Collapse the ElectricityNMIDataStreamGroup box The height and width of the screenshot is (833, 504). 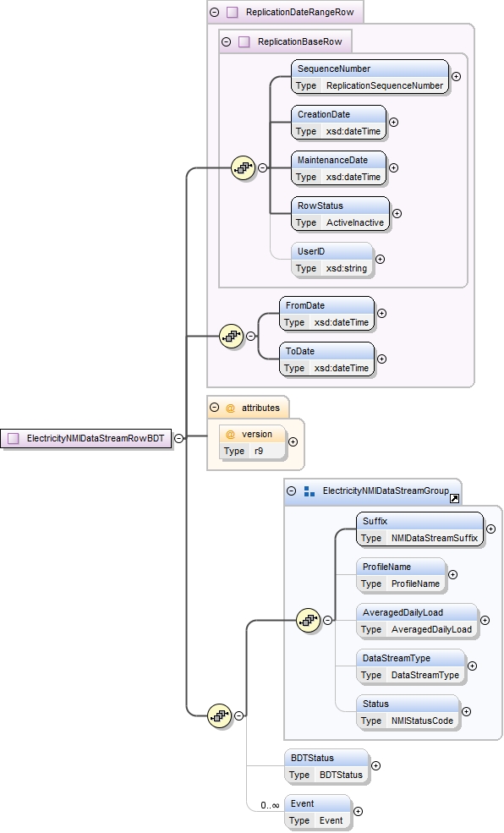coord(292,490)
